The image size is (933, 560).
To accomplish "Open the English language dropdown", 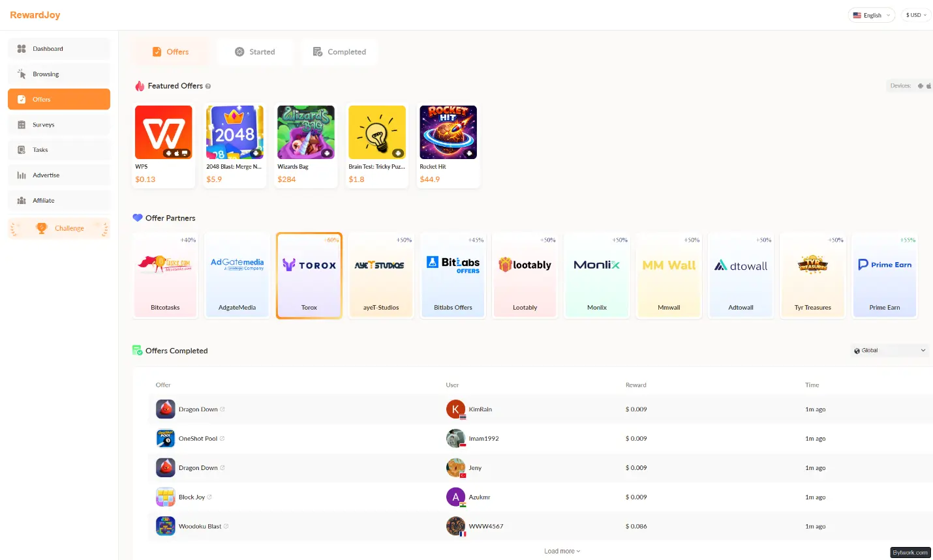I will coord(872,15).
